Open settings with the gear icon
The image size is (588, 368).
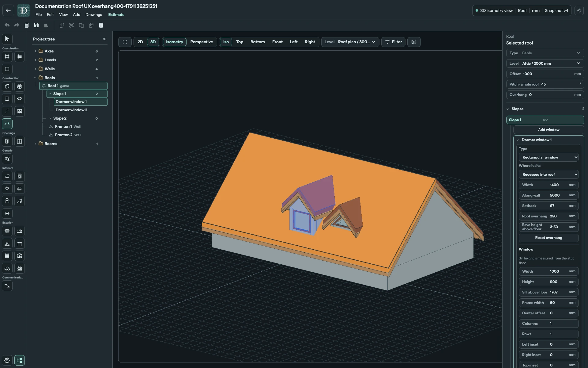point(7,360)
